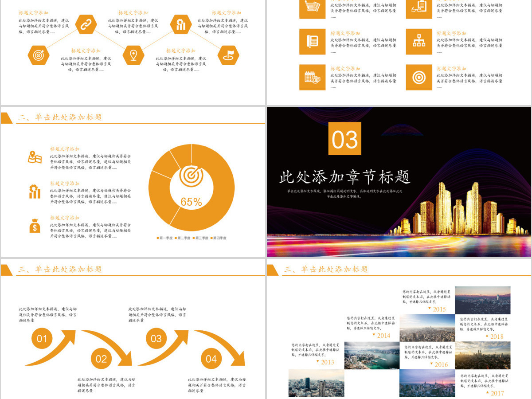The height and width of the screenshot is (399, 532).
Task: Click the organization chart square icon
Action: [419, 42]
